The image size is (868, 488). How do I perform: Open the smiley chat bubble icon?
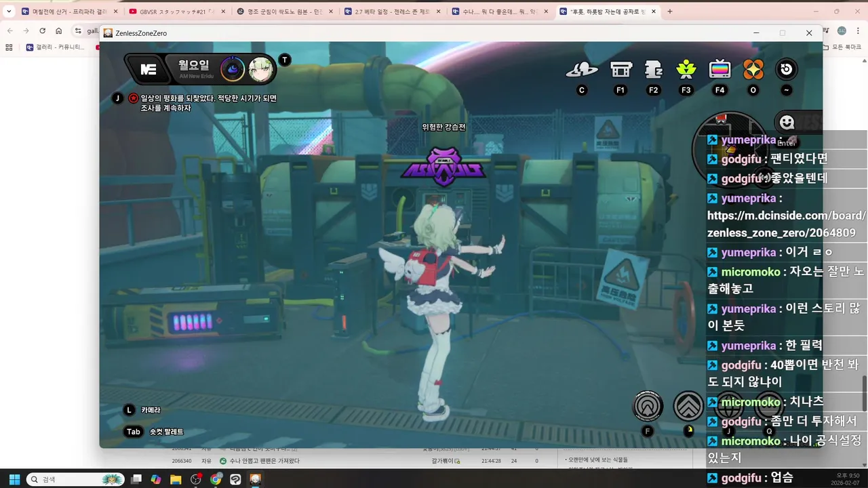click(787, 122)
